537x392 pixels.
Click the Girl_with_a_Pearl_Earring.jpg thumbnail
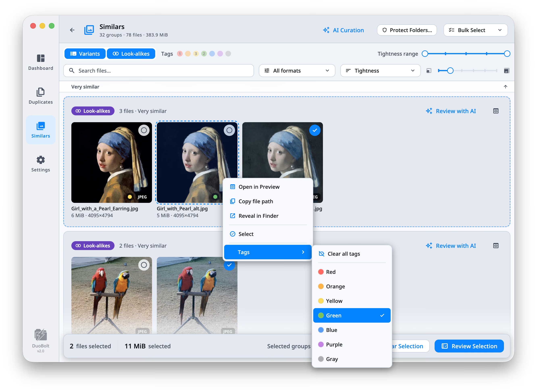111,163
